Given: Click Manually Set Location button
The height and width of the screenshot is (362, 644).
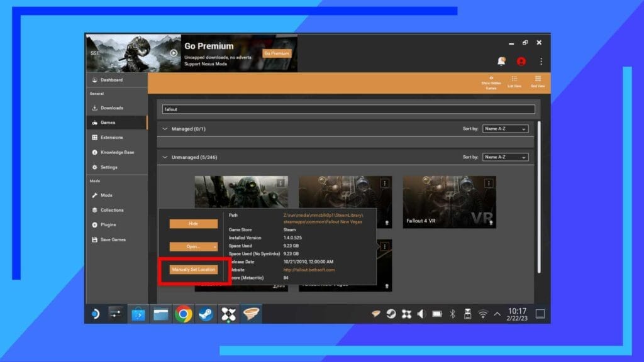Looking at the screenshot, I should pos(194,270).
